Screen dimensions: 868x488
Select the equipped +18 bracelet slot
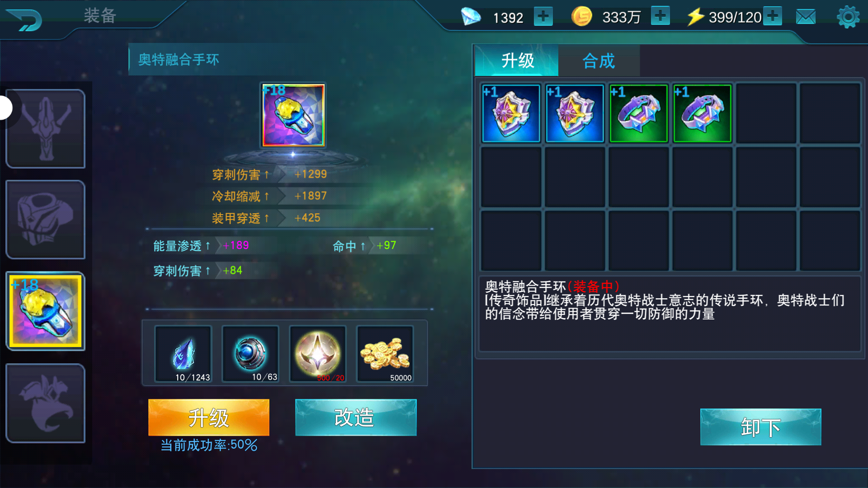point(45,311)
